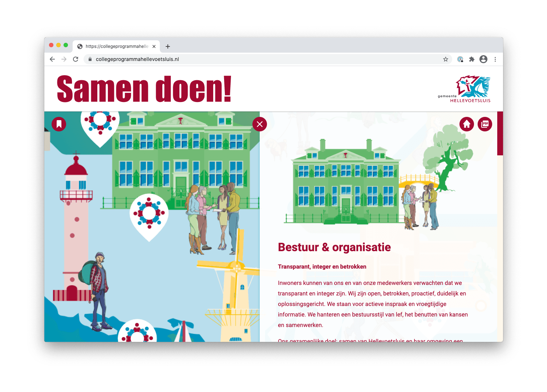
Task: Open the extensions puzzle icon
Action: click(472, 59)
